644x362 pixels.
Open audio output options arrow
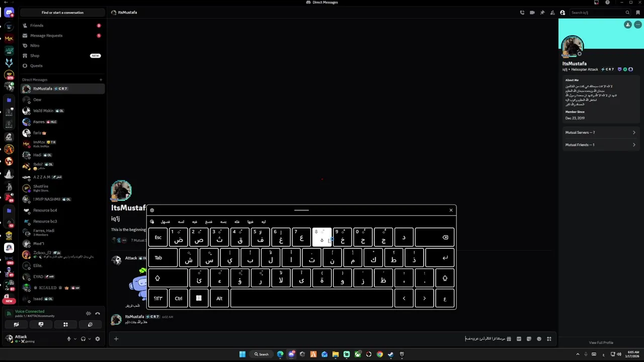click(89, 339)
